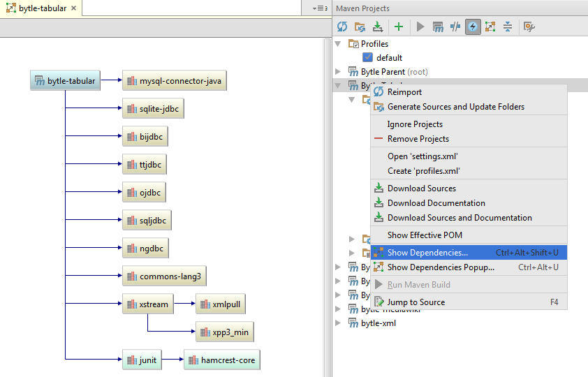Expand the Bytle Parent (root) node
The height and width of the screenshot is (377, 588).
pyautogui.click(x=338, y=71)
